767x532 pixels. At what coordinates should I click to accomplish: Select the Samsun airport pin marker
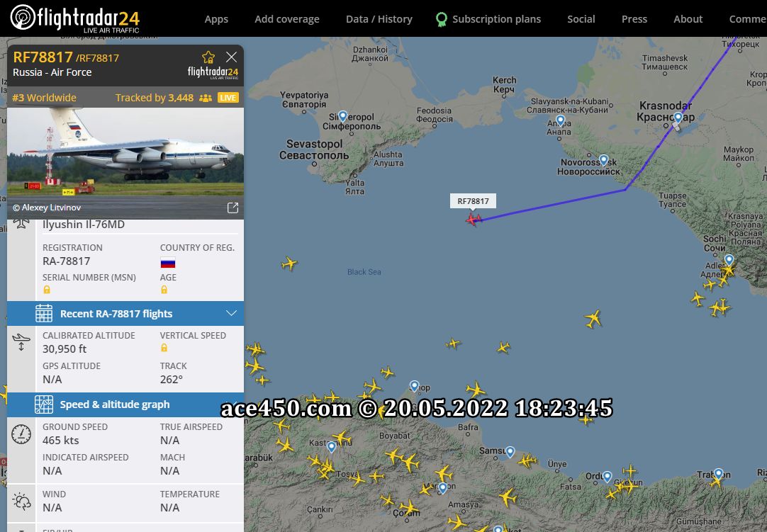510,452
